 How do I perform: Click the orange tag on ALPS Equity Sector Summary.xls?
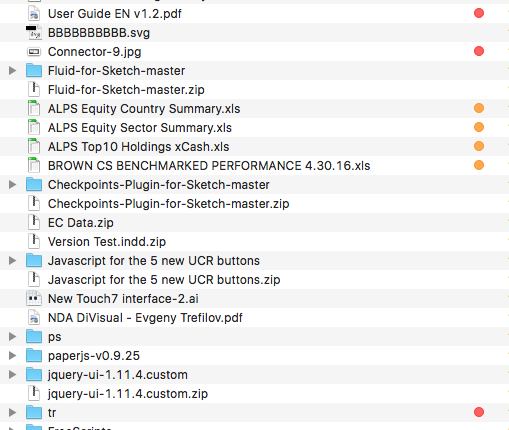coord(479,127)
